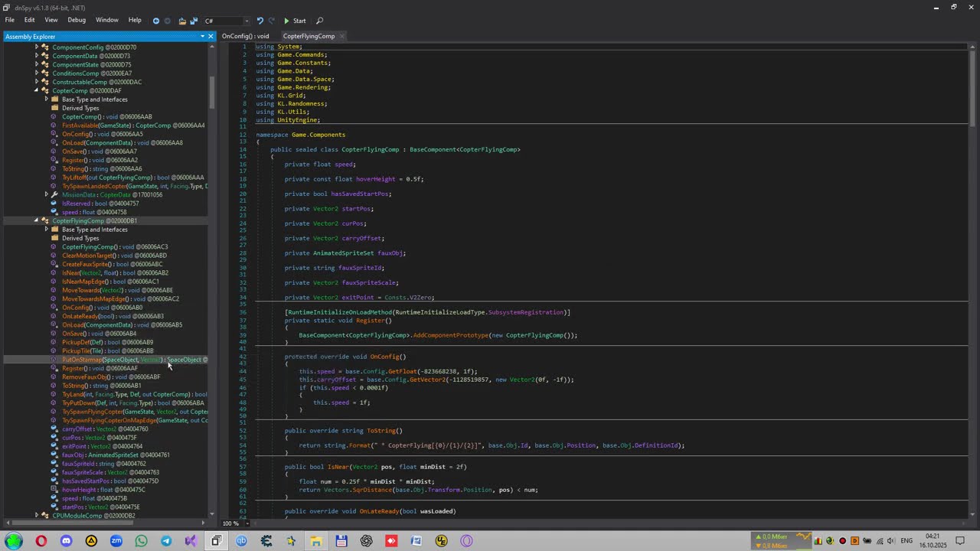Select the OnLateReady(bool) method
This screenshot has width=980, height=551.
(113, 316)
